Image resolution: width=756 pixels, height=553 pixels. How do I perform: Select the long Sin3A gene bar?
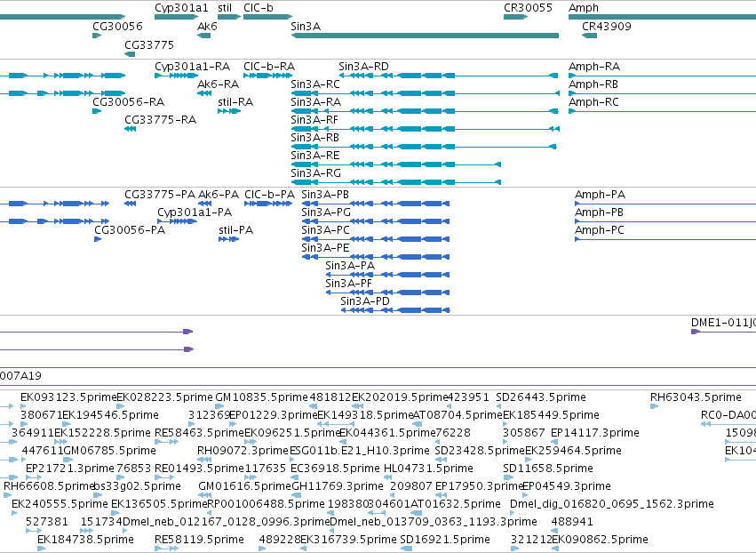(x=425, y=36)
